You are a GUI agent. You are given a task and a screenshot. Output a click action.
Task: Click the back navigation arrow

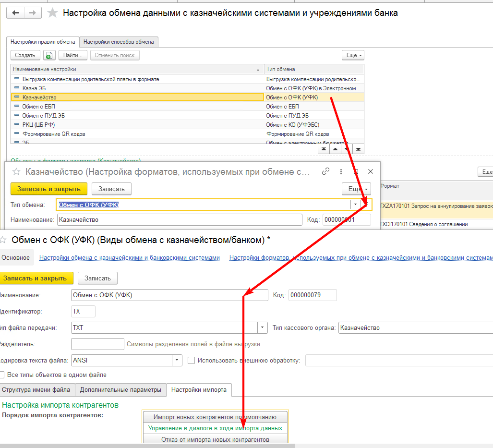(15, 13)
